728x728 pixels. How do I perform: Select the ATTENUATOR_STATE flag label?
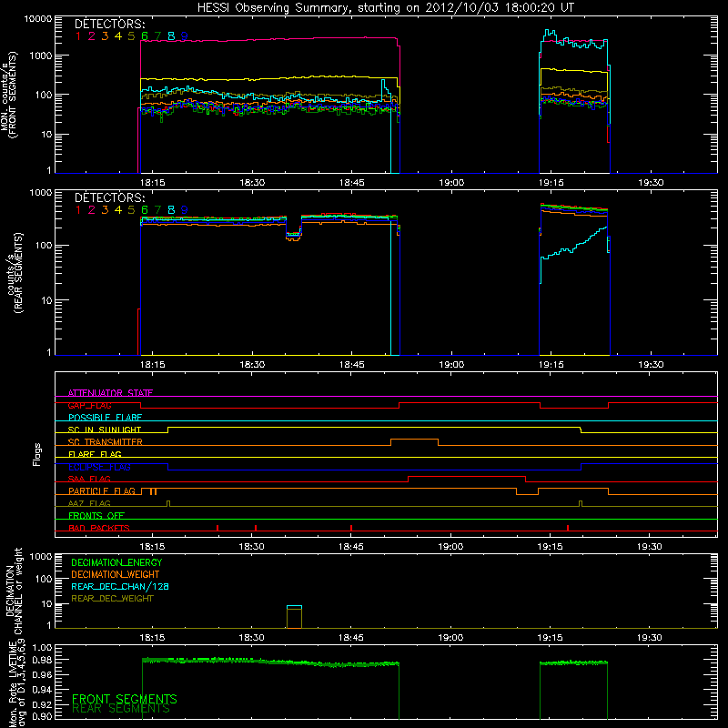point(110,393)
